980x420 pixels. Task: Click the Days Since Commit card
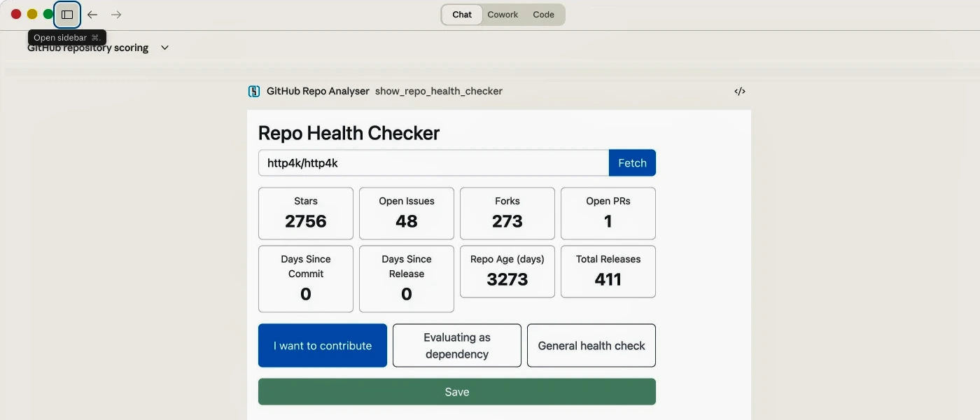click(x=306, y=279)
